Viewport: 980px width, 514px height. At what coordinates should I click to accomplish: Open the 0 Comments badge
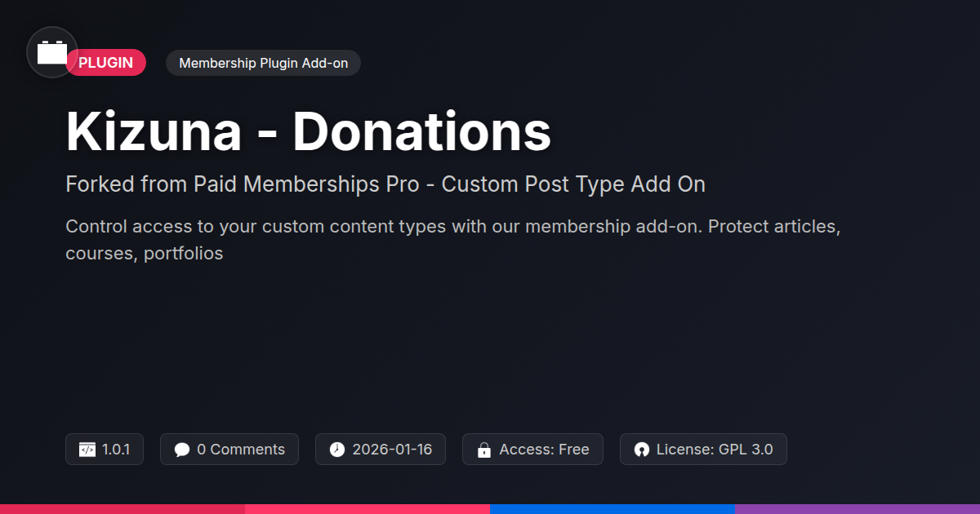(x=229, y=450)
